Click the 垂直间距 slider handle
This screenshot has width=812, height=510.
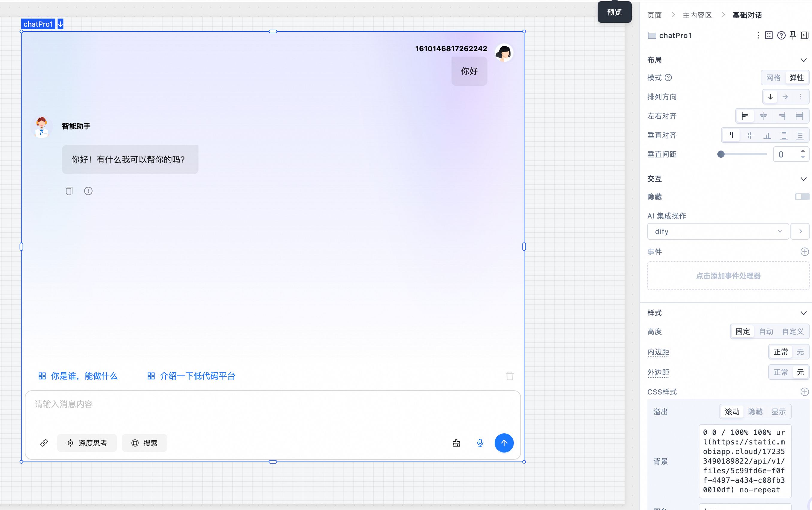click(x=721, y=154)
